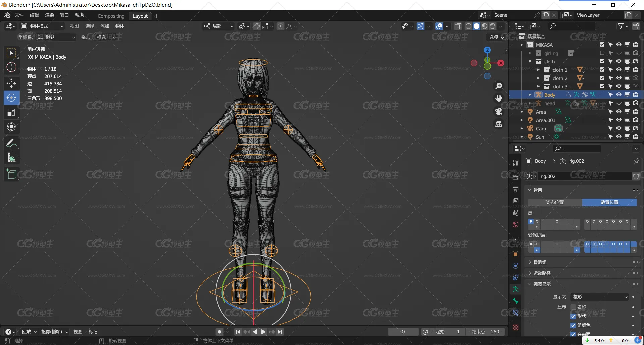Open the Options dropdown in viewport
The width and height of the screenshot is (644, 345).
click(x=496, y=37)
